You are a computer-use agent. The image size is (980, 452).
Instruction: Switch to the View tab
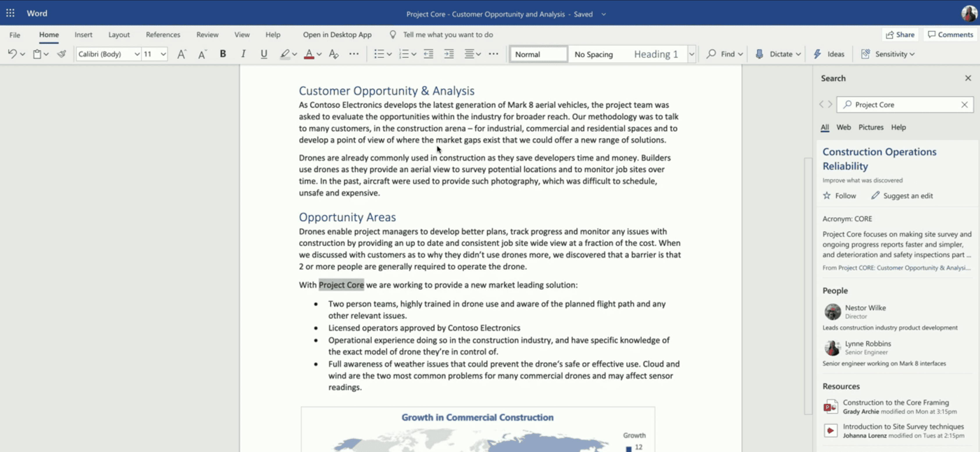pos(242,35)
